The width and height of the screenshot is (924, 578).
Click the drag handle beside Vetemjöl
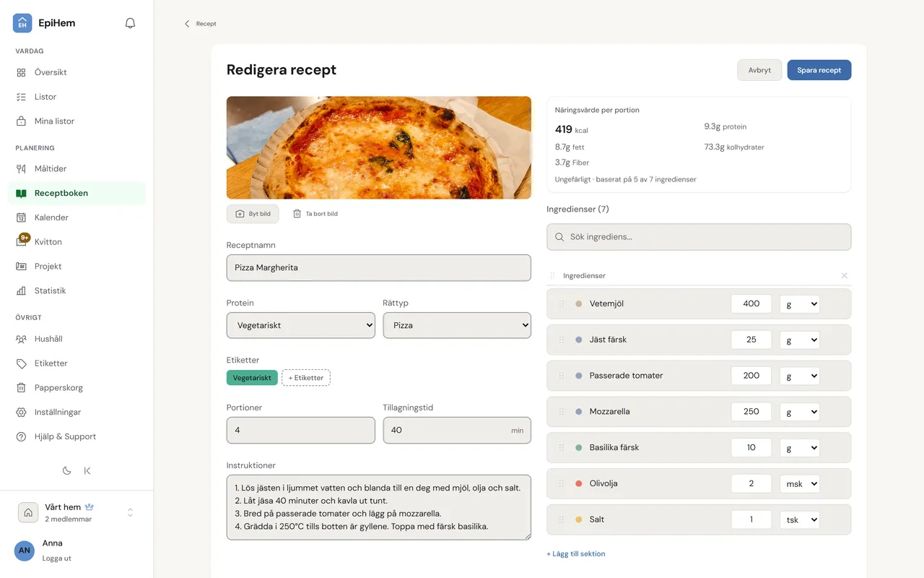561,303
